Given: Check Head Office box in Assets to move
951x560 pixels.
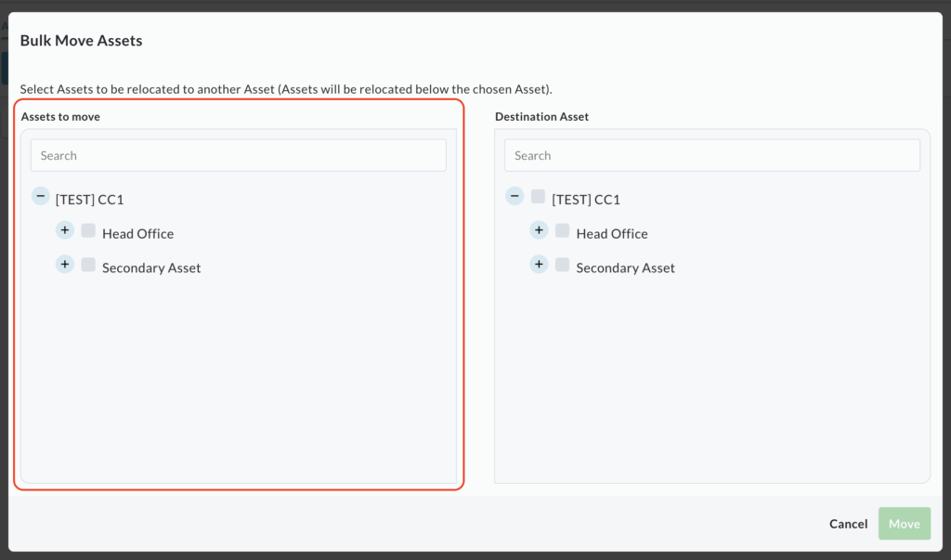Looking at the screenshot, I should coord(88,230).
